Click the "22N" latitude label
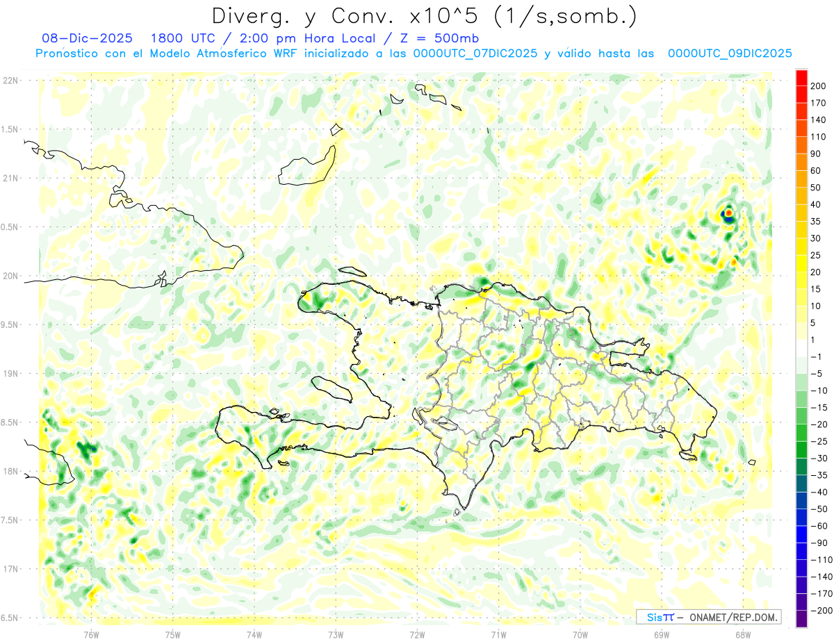Screen dimensions: 834x644 point(10,80)
